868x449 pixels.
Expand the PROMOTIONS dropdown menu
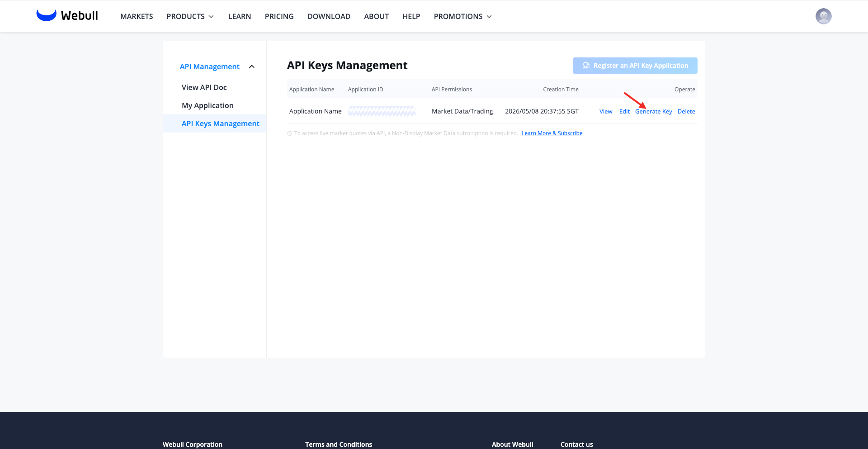click(x=462, y=16)
